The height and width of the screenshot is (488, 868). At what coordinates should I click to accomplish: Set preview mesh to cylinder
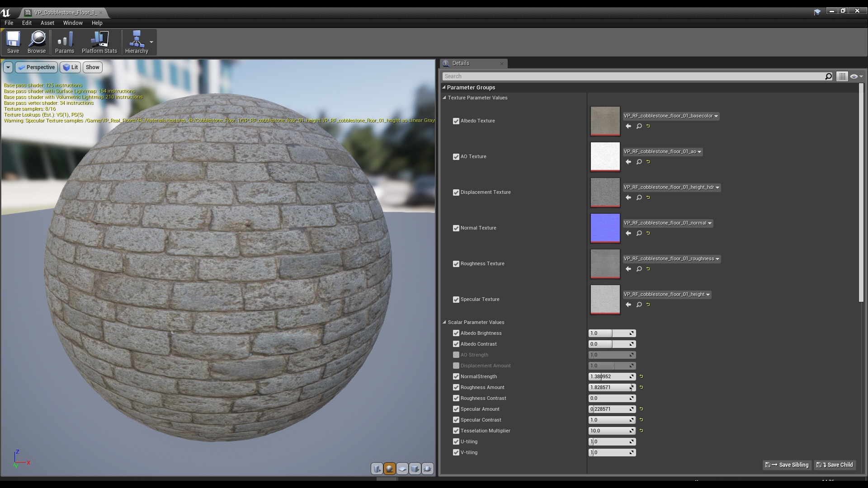pyautogui.click(x=377, y=469)
